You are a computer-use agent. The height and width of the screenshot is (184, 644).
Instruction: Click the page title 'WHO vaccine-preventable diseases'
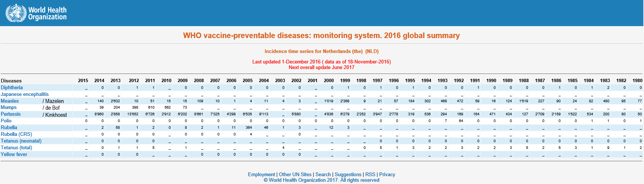321,35
